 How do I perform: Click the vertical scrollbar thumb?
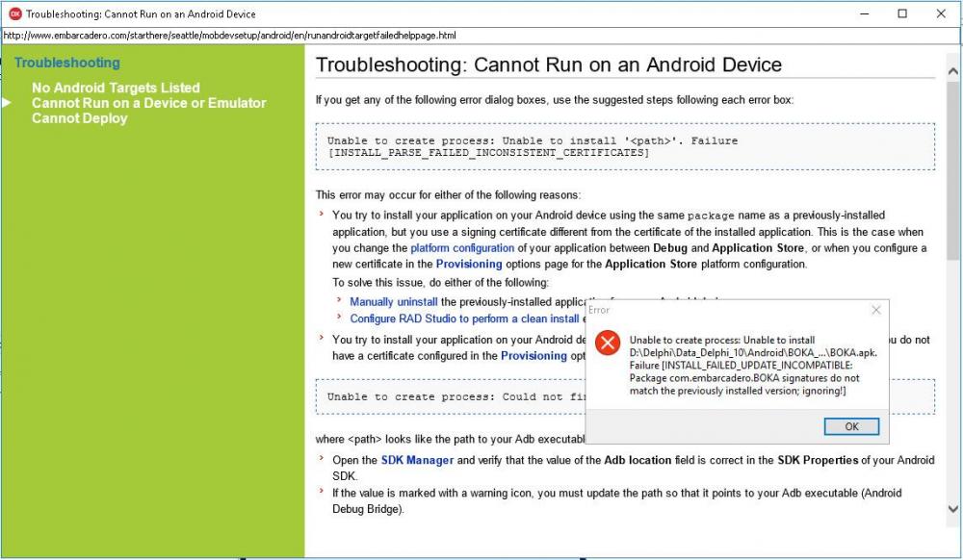[952, 170]
